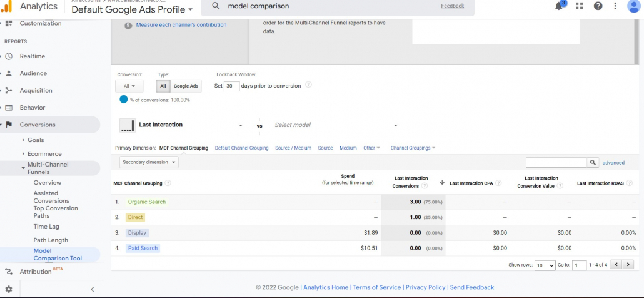Open the Path Length report
This screenshot has width=644, height=298.
[x=51, y=240]
